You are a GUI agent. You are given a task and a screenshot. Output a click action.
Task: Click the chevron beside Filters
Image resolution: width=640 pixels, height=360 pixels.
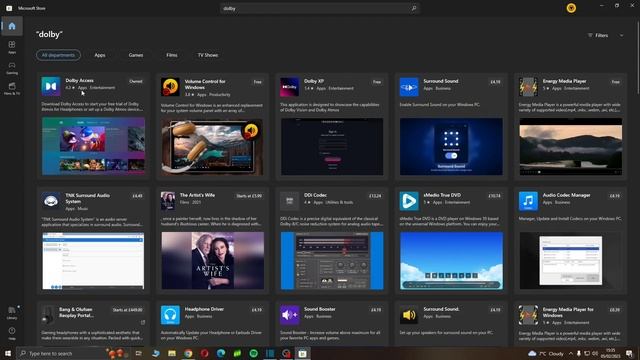pyautogui.click(x=621, y=36)
